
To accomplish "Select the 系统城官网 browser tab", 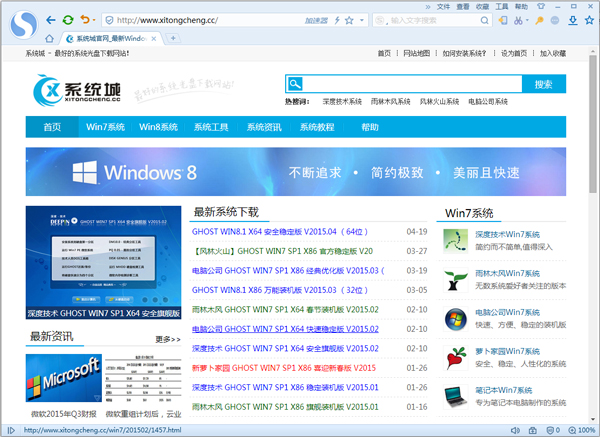I will click(111, 38).
